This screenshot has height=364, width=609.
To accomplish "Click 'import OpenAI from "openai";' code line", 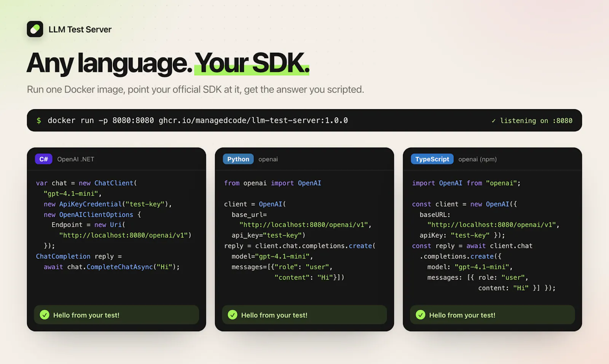I will click(x=466, y=183).
